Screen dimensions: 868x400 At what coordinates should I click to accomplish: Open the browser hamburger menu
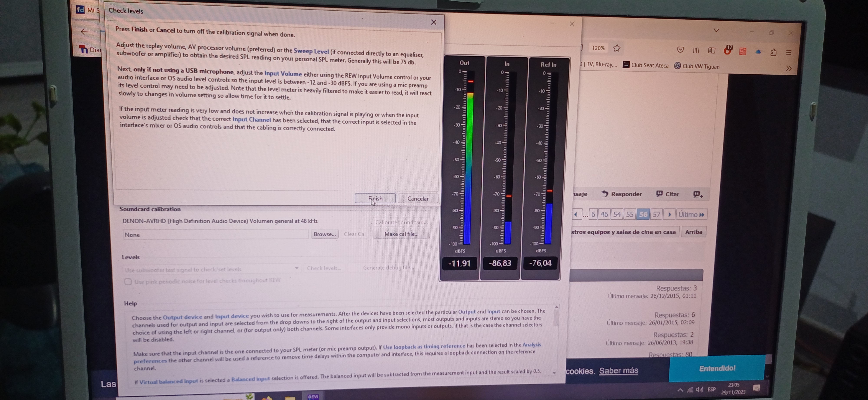click(x=789, y=52)
